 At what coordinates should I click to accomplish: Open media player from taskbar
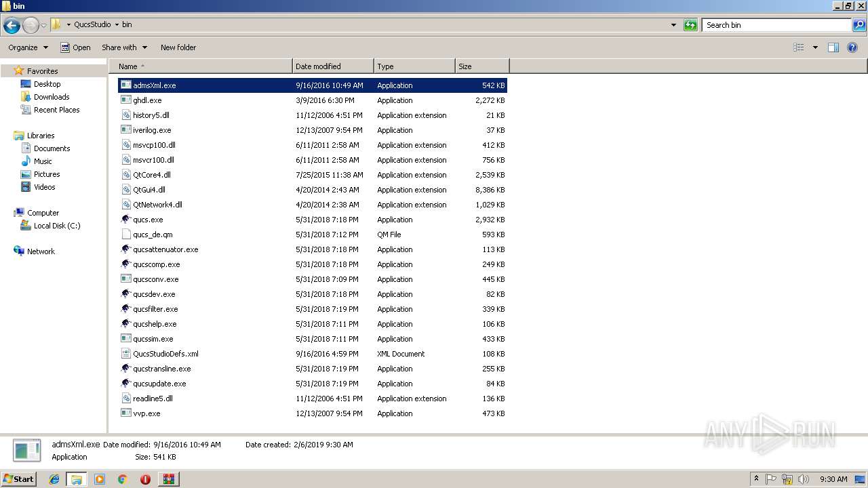point(100,479)
